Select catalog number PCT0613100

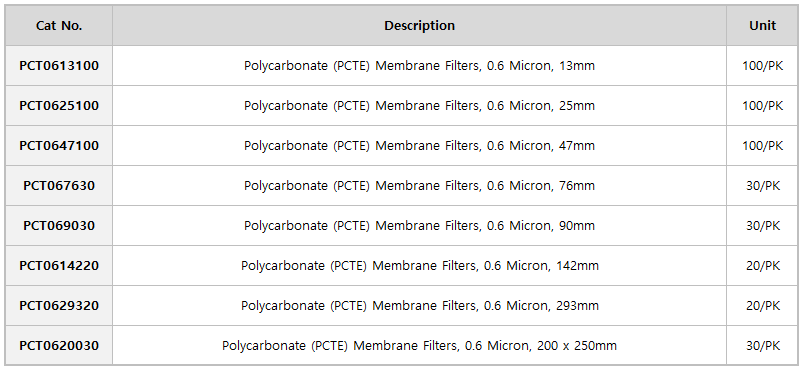tap(59, 66)
